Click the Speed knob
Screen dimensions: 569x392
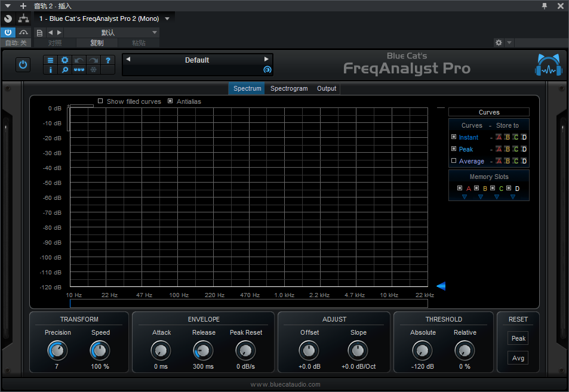pyautogui.click(x=100, y=350)
